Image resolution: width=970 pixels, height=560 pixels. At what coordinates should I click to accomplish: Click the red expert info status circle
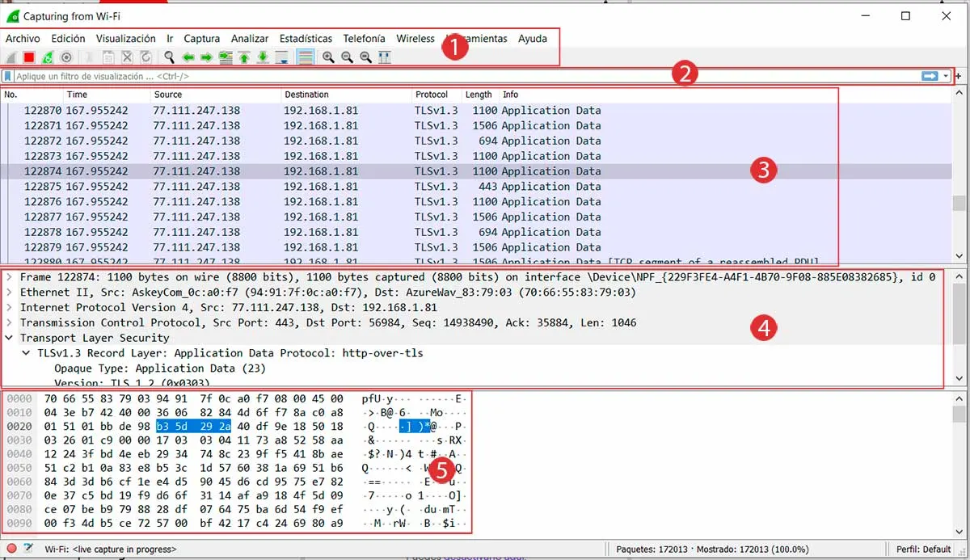pyautogui.click(x=11, y=549)
